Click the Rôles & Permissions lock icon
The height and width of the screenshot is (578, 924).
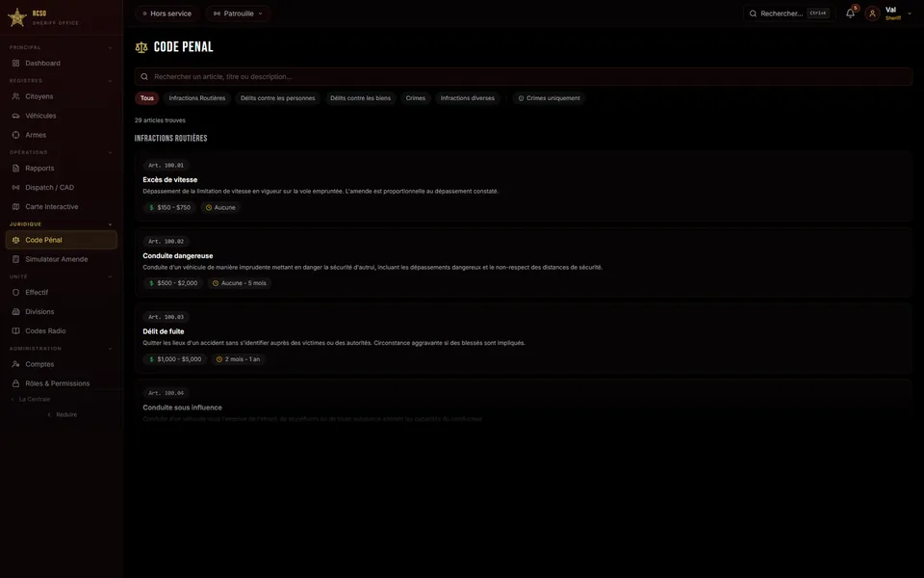16,384
